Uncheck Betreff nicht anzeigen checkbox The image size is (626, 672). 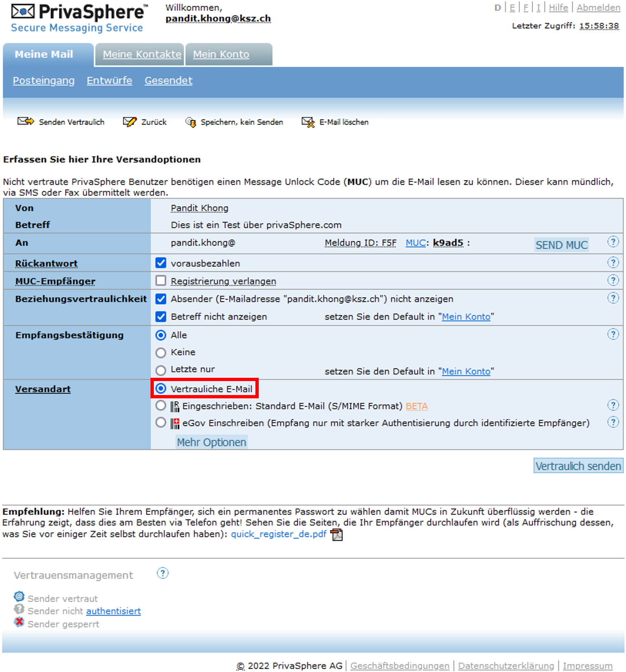pyautogui.click(x=161, y=316)
